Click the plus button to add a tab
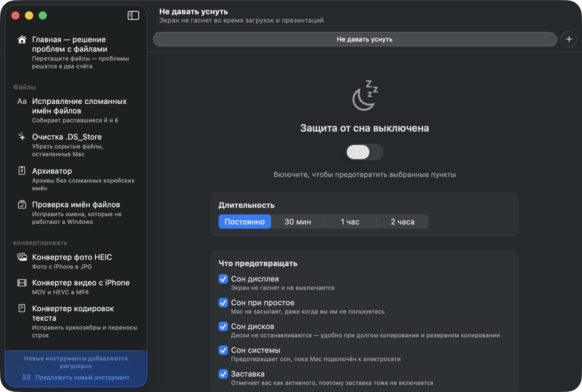The image size is (582, 392). [569, 39]
